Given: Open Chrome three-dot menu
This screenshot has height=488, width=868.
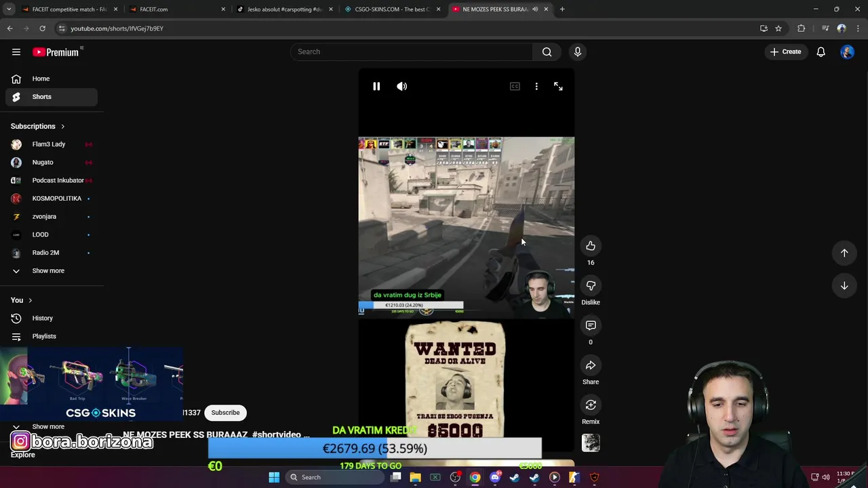Looking at the screenshot, I should point(859,28).
